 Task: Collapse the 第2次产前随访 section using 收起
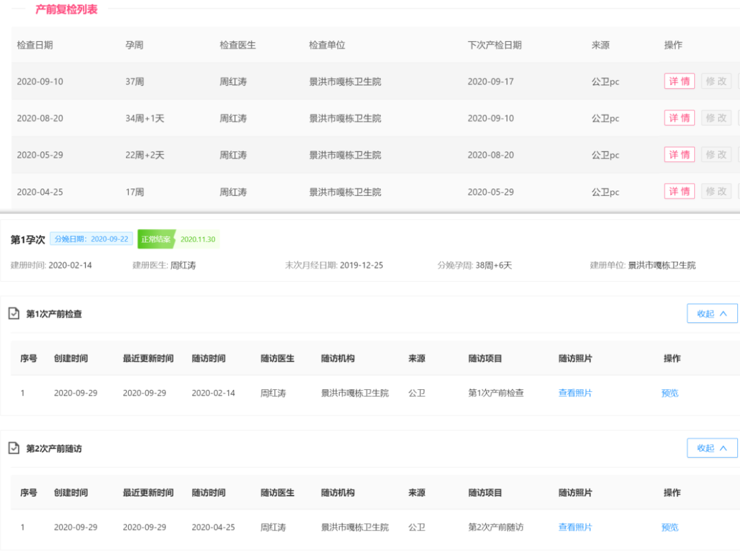click(x=711, y=448)
